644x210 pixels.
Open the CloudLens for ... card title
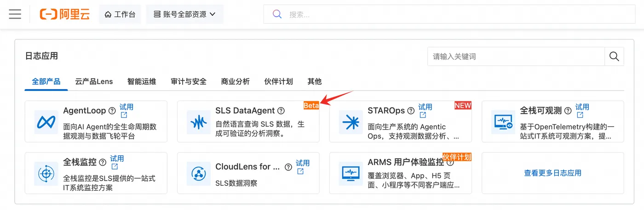click(247, 167)
